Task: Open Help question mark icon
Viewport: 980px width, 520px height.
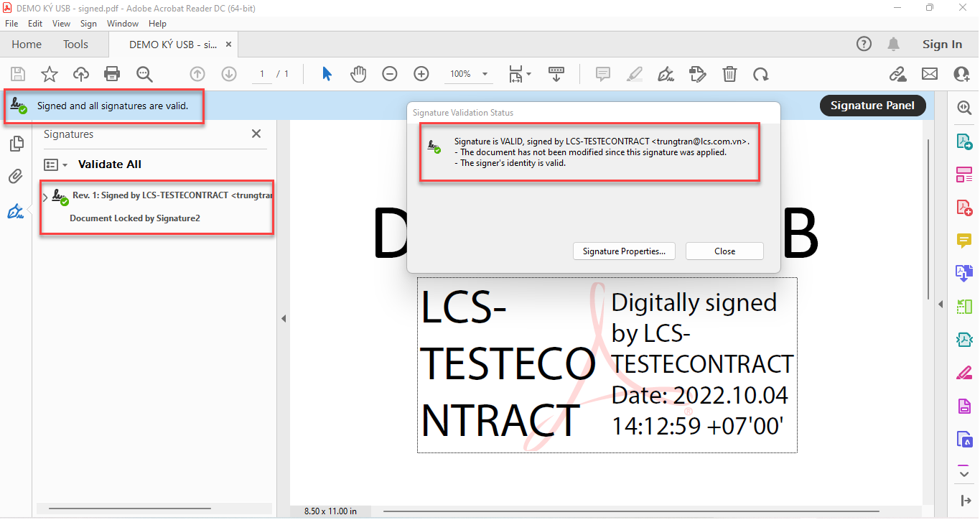Action: tap(864, 44)
